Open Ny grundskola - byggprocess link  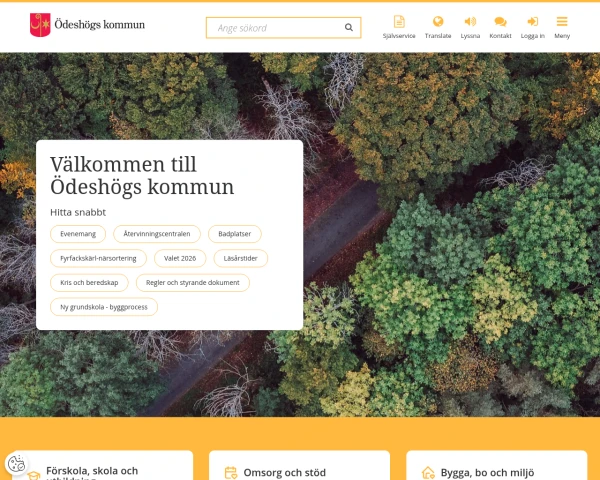[104, 307]
